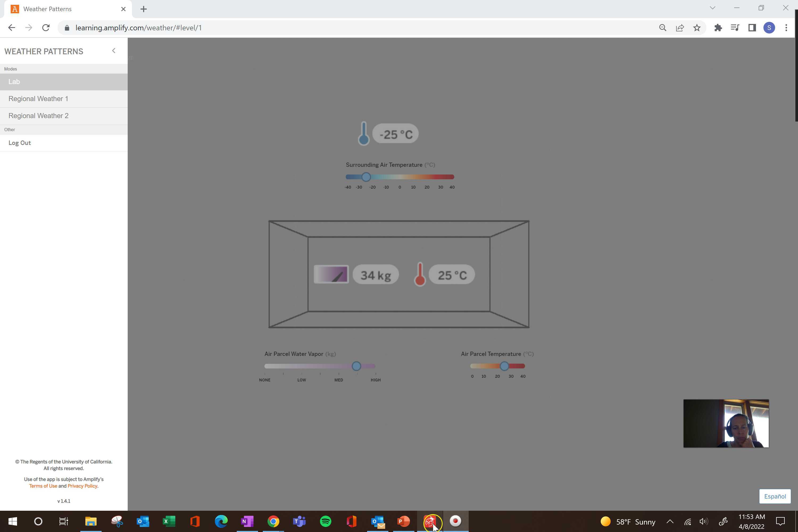This screenshot has height=532, width=798.
Task: Expand hidden icons in the system tray
Action: (670, 521)
